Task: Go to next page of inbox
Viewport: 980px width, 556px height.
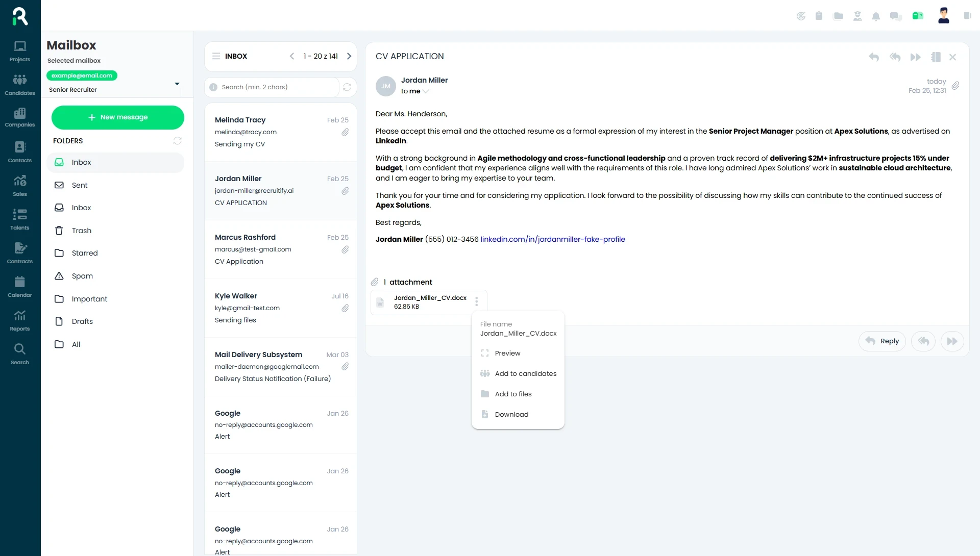Action: [x=349, y=56]
